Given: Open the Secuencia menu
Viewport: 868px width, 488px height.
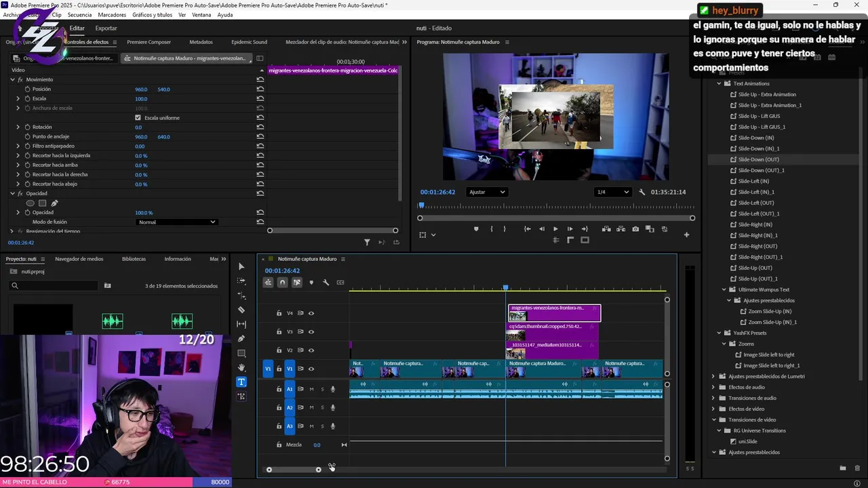Looking at the screenshot, I should click(x=79, y=15).
